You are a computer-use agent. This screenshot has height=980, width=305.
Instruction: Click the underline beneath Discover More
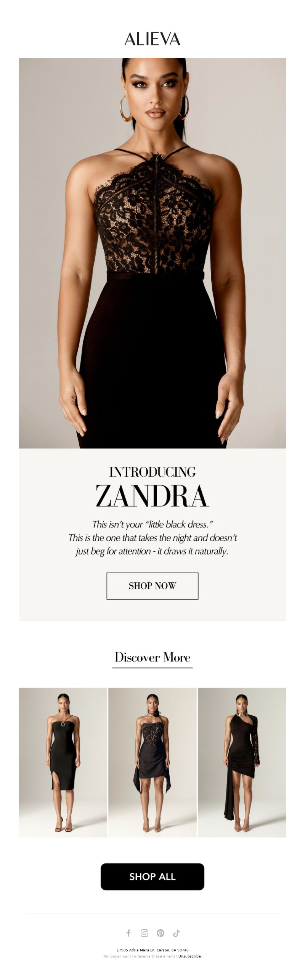pyautogui.click(x=152, y=668)
